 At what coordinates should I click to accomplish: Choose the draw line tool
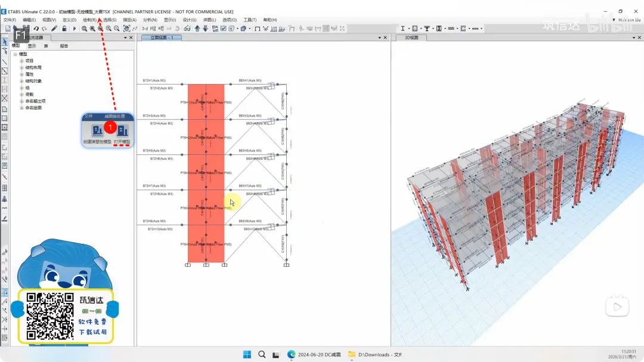[x=5, y=63]
